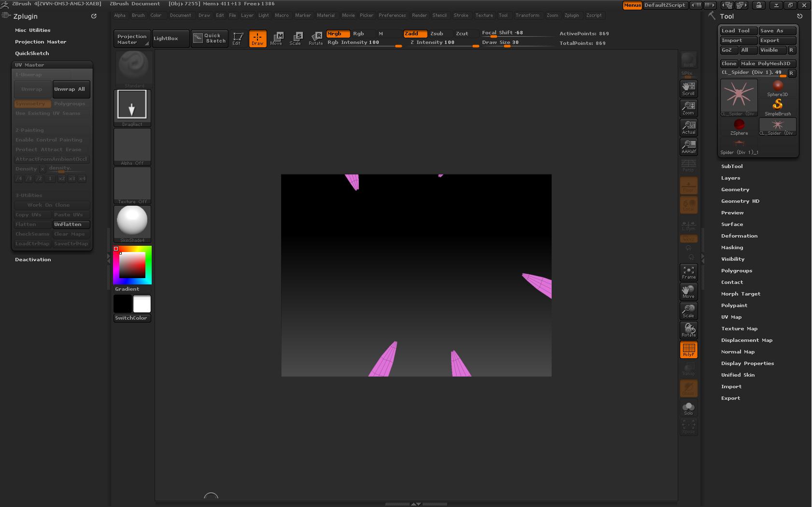Click the Load Tool button
Screen dimensions: 812x507
[x=739, y=31]
